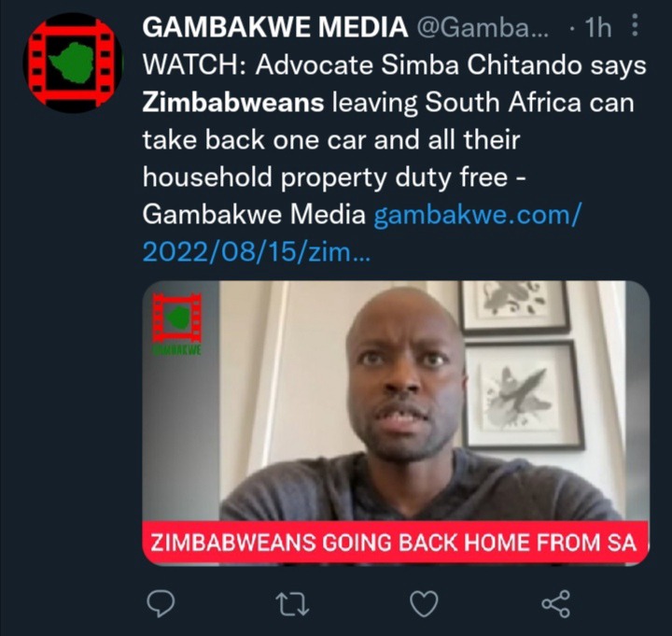The image size is (672, 636).
Task: Open the three-dot more options menu
Action: (x=636, y=25)
